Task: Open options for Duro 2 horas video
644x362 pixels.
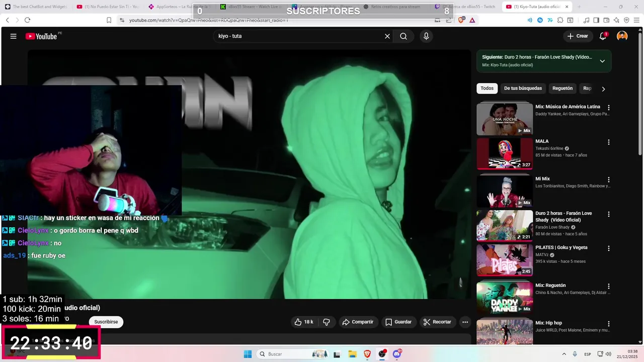Action: point(608,214)
